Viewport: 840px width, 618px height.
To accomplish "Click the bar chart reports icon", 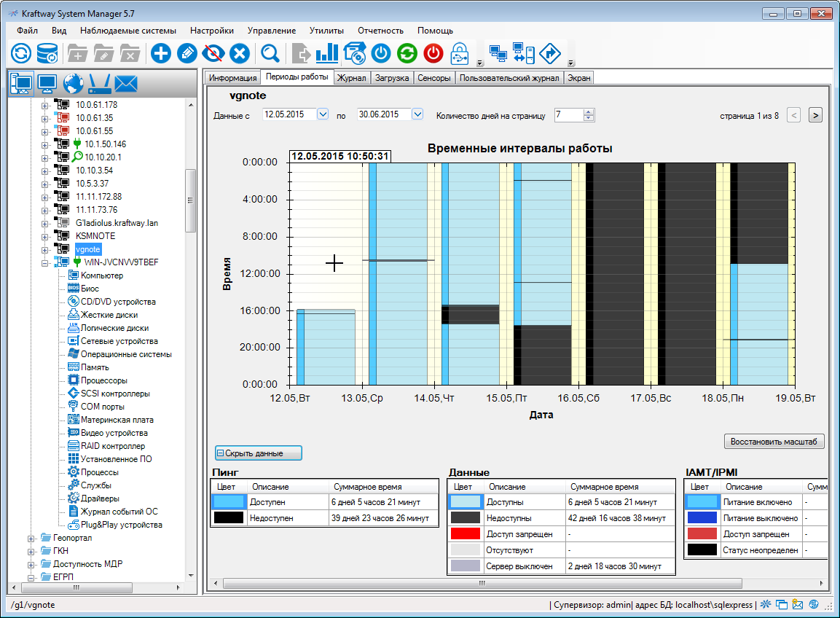I will (326, 52).
